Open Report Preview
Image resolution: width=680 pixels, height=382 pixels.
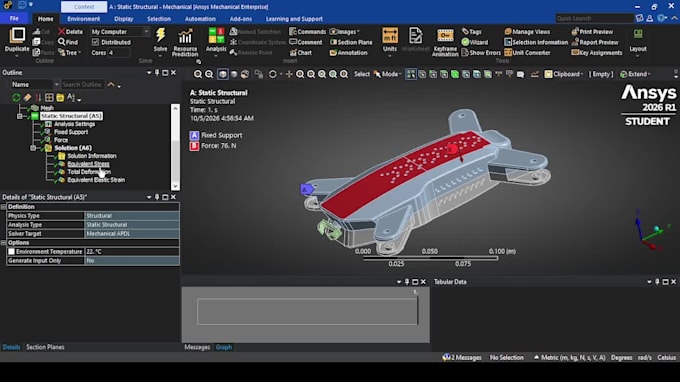click(x=595, y=42)
